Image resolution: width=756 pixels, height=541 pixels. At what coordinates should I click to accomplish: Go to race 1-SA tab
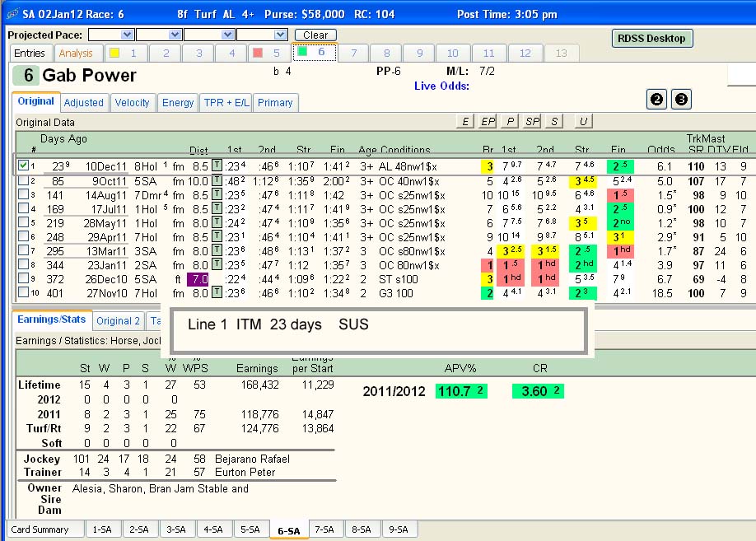pyautogui.click(x=102, y=529)
